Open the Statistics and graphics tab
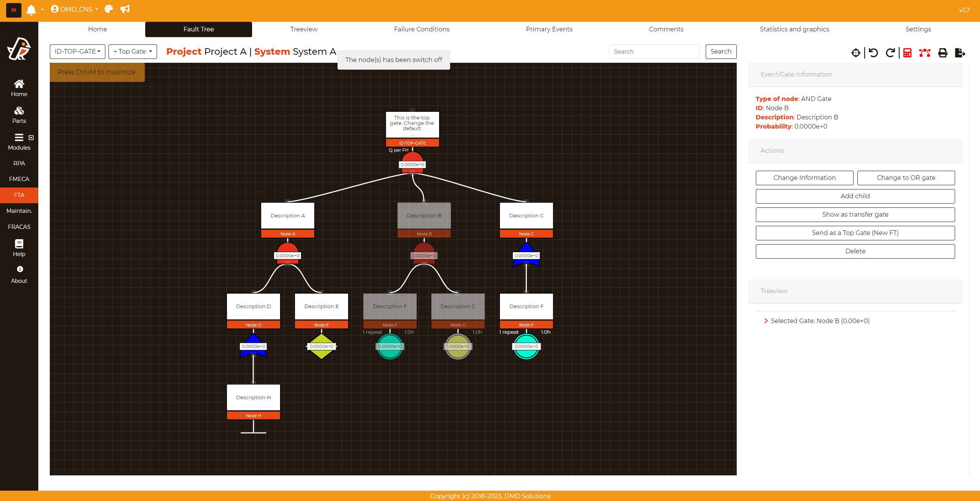The width and height of the screenshot is (980, 501). pos(794,29)
